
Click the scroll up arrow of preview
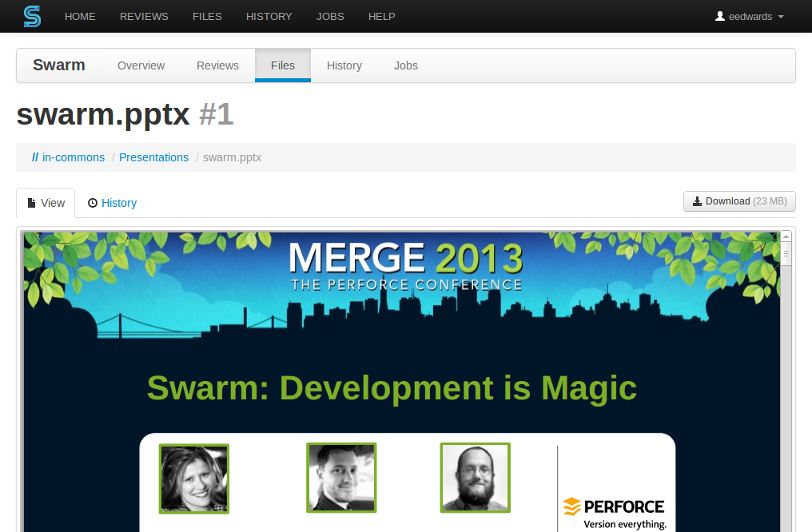(x=786, y=236)
